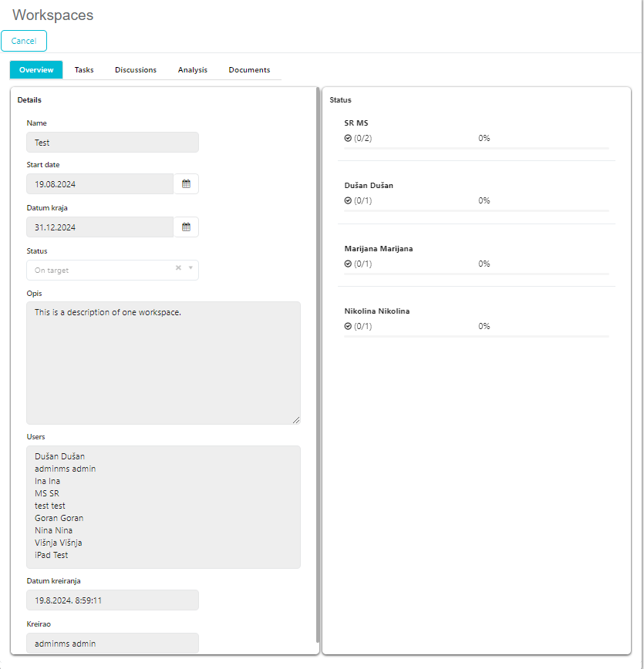This screenshot has height=669, width=644.
Task: Click the Details panel vertical scrollbar
Action: pyautogui.click(x=317, y=362)
